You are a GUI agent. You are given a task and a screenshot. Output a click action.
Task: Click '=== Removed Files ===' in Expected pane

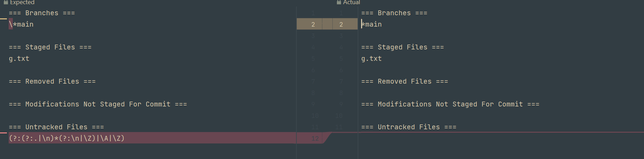point(52,81)
